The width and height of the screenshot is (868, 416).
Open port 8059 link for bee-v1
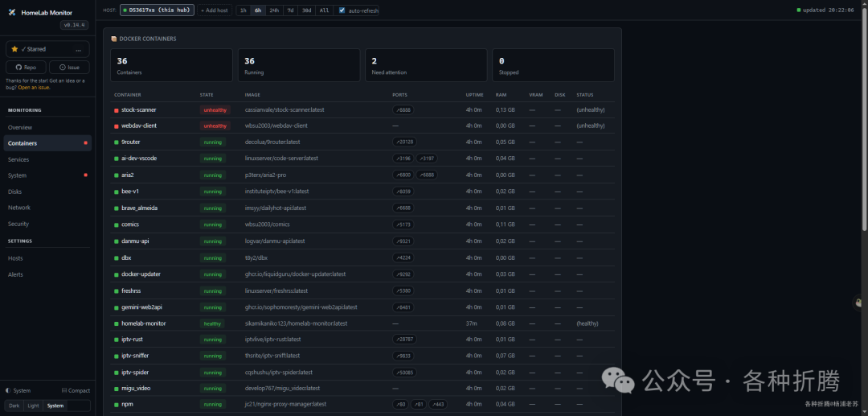(403, 192)
